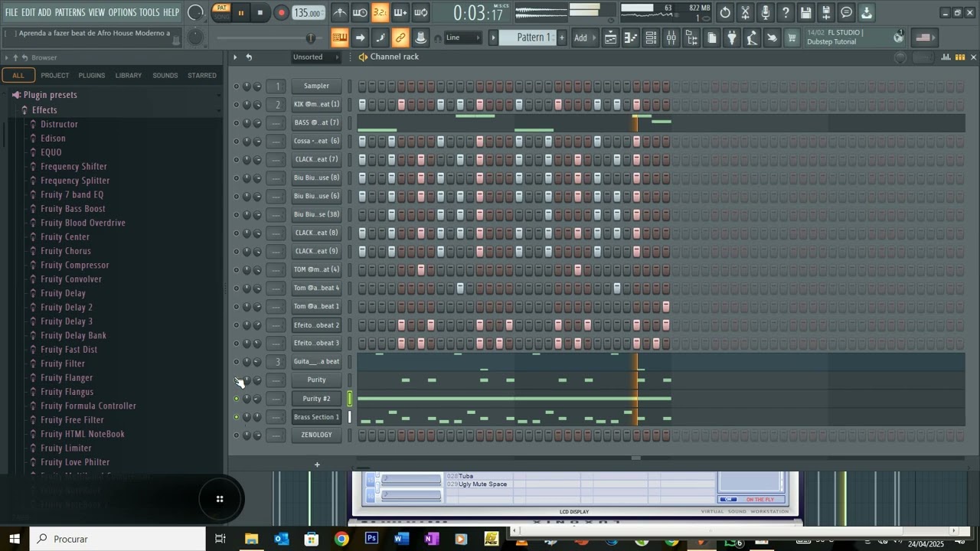The height and width of the screenshot is (551, 980).
Task: Click the render/export audio icon
Action: 826,13
